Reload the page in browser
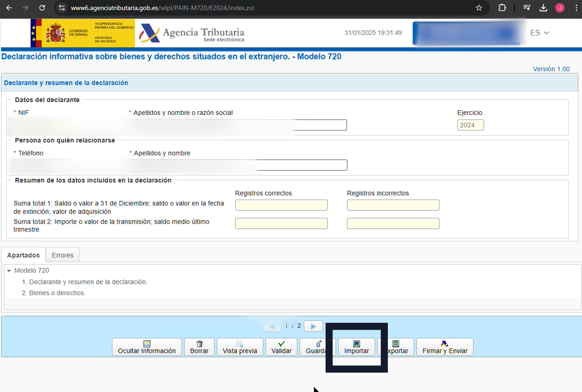582x392 pixels. (42, 8)
